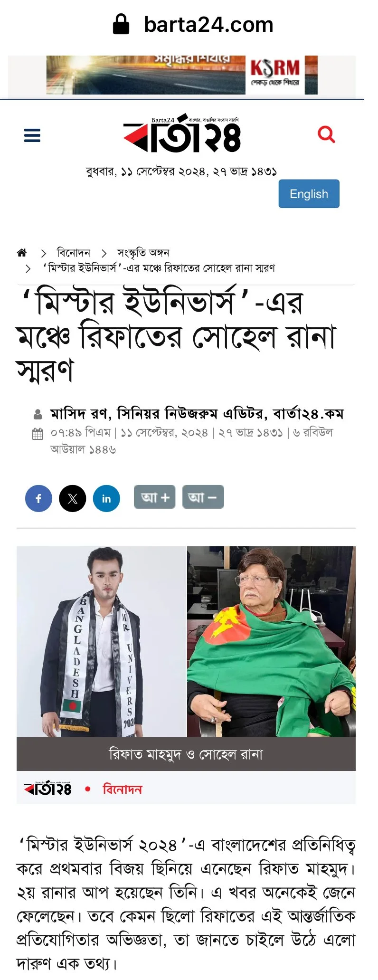Tap the Rifat Mahmud and Sohel Rana photo
This screenshot has width=378, height=980.
click(186, 641)
